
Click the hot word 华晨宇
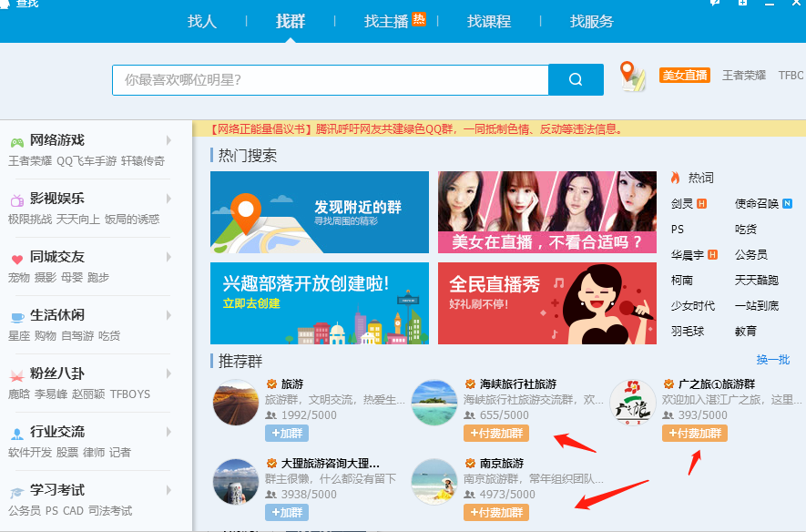pyautogui.click(x=688, y=254)
